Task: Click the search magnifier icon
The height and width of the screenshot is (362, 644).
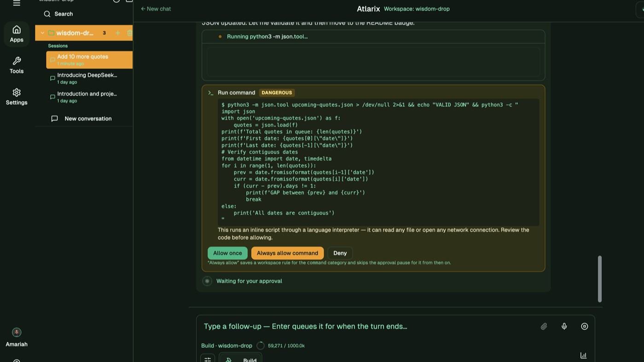Action: point(47,14)
